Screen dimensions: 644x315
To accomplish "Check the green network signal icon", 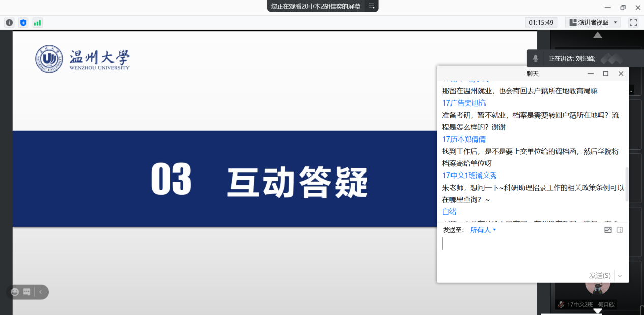I will click(x=38, y=23).
